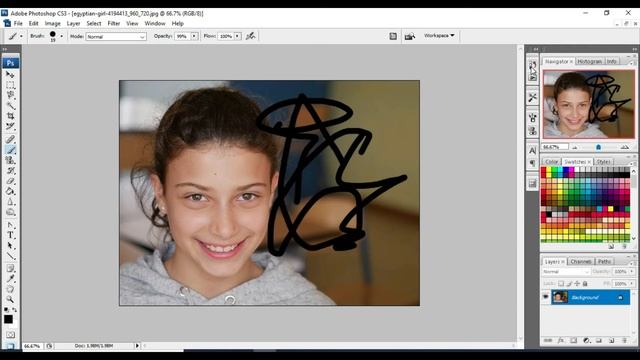Select the Move tool
This screenshot has height=360, width=640.
(x=10, y=75)
